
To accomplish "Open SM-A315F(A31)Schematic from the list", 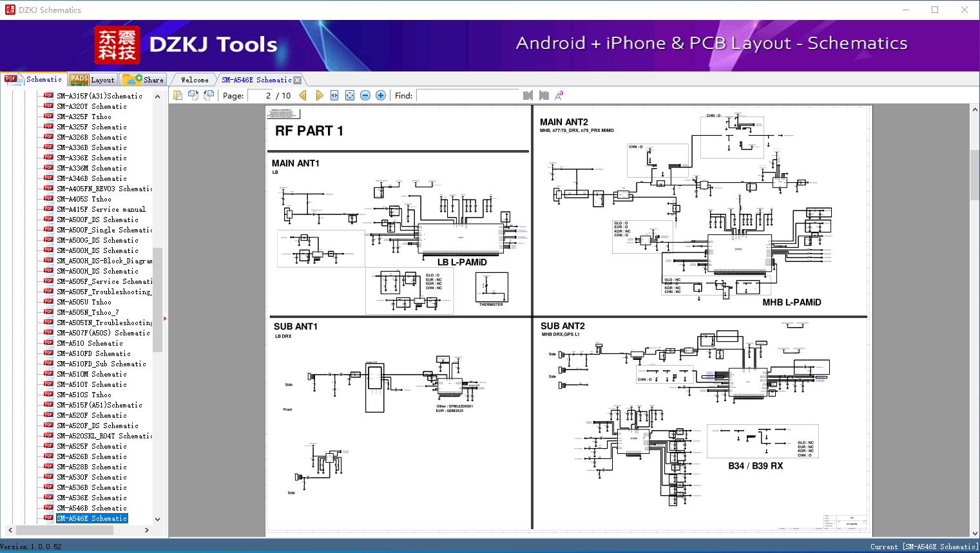I will pyautogui.click(x=99, y=96).
